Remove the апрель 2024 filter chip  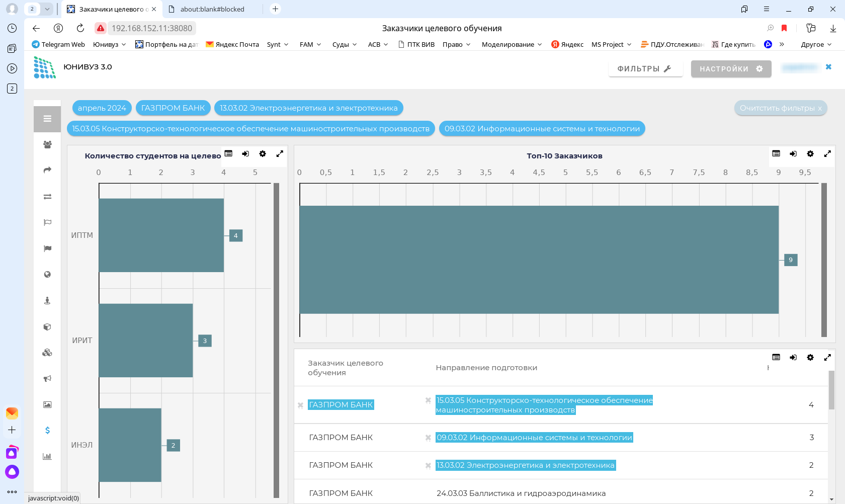(102, 108)
